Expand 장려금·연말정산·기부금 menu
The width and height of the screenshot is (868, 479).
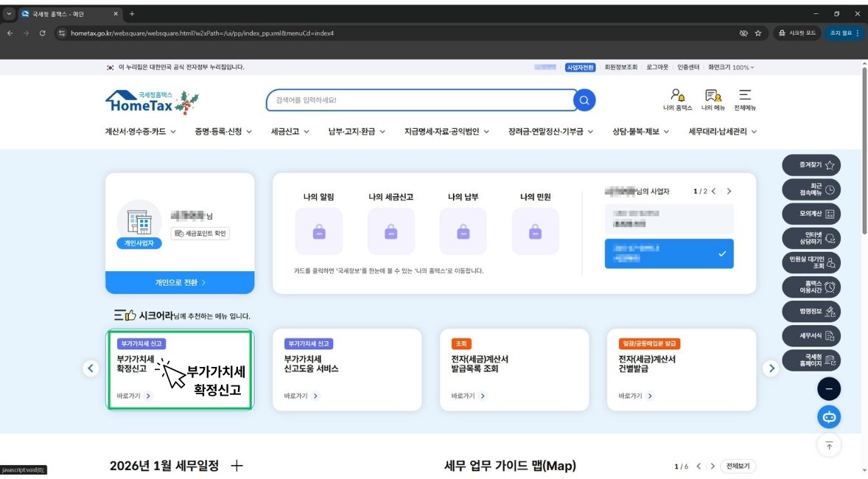[x=551, y=132]
